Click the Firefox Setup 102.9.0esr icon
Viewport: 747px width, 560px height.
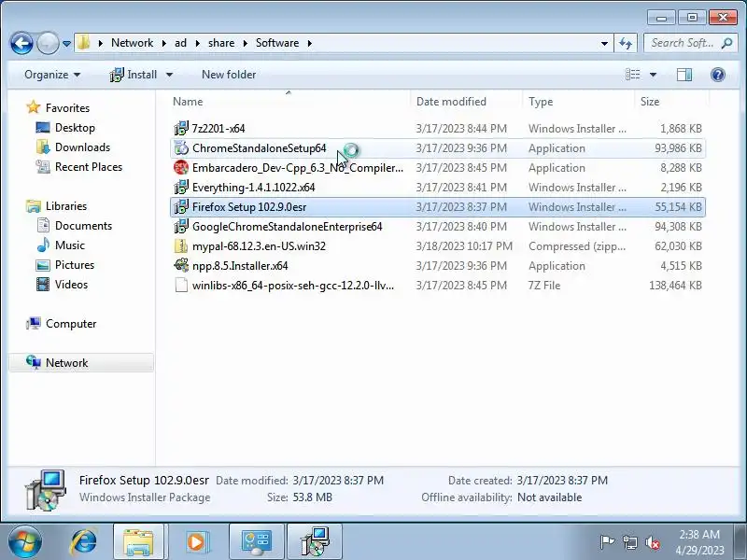click(x=181, y=206)
